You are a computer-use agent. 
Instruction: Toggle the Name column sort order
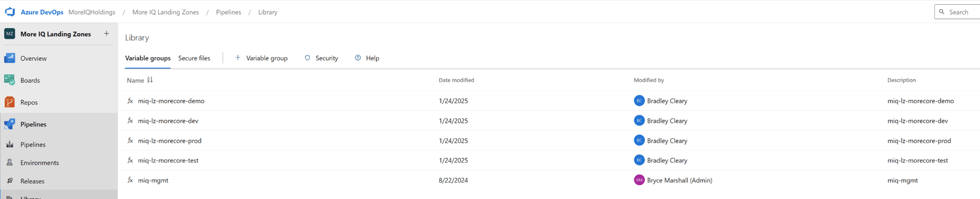(149, 80)
